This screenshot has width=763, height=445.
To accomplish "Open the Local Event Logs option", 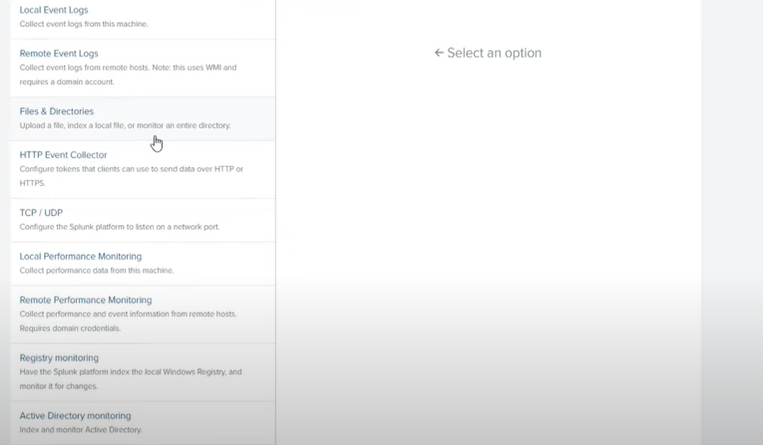I will (54, 10).
